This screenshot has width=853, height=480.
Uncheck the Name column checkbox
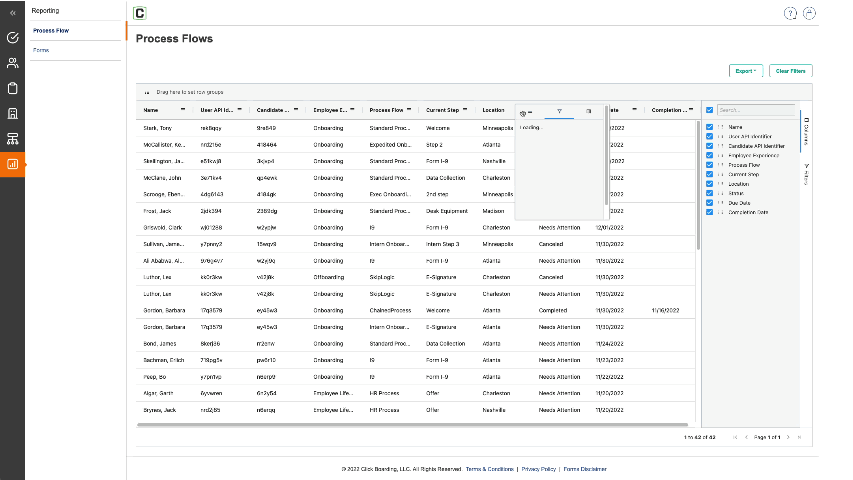click(x=709, y=127)
